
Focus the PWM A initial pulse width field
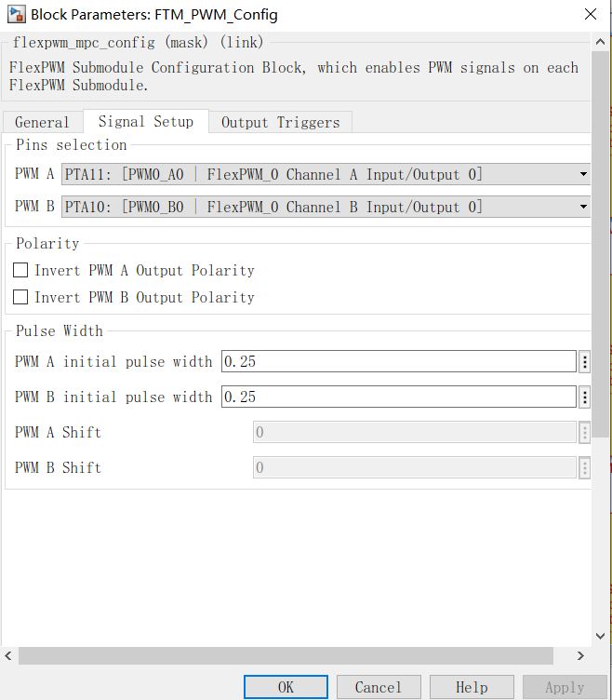[x=399, y=361]
